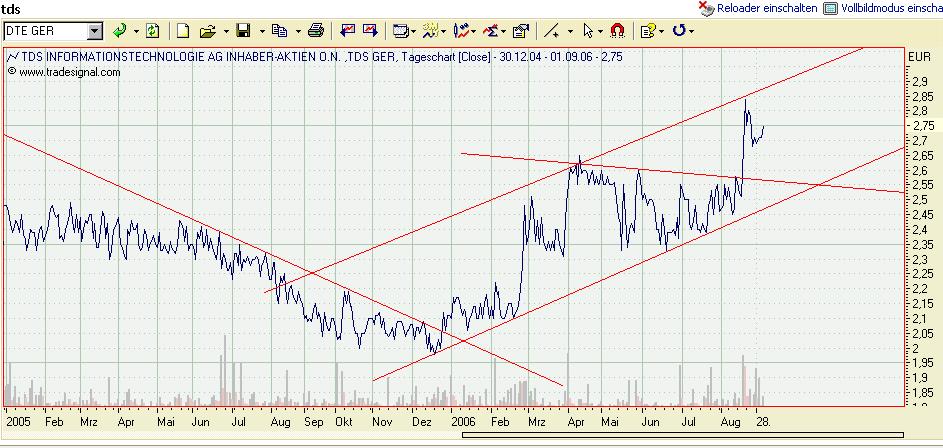This screenshot has width=943, height=448.
Task: Save the chart with floppy disk icon
Action: click(x=242, y=31)
